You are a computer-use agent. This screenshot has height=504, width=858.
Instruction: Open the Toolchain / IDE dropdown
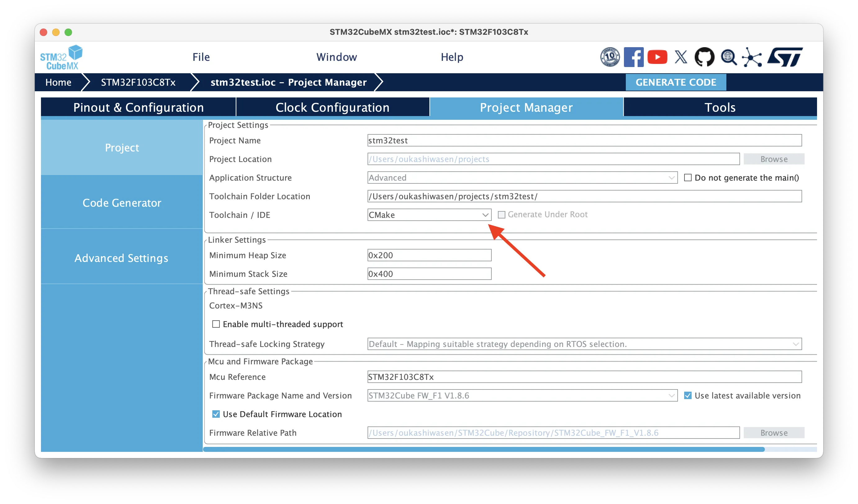(429, 215)
